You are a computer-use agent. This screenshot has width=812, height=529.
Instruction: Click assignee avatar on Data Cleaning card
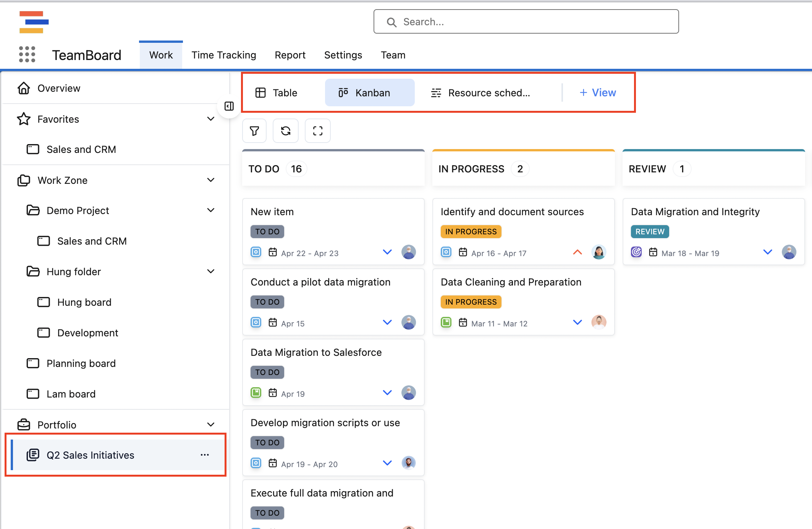(598, 322)
